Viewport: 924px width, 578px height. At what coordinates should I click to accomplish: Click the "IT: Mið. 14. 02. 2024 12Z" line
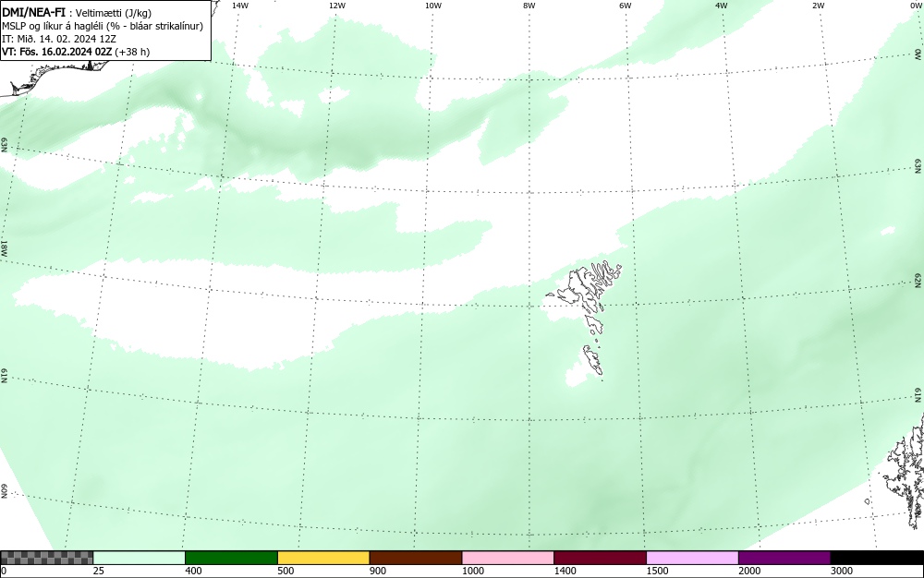(x=59, y=39)
